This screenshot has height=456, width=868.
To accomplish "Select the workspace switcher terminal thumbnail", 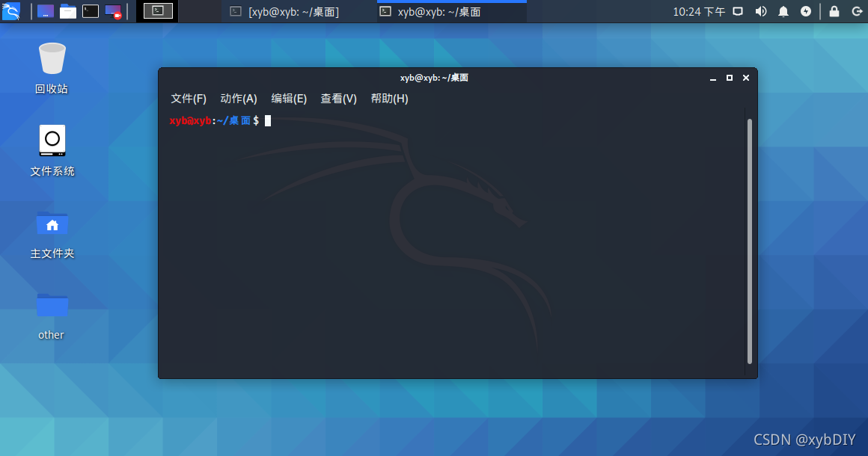I will (158, 10).
